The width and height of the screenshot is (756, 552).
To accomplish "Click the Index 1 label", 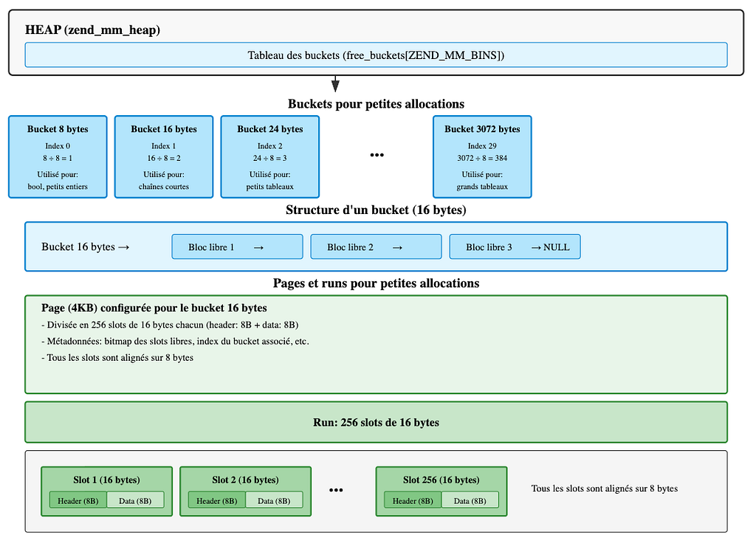I will tap(164, 146).
